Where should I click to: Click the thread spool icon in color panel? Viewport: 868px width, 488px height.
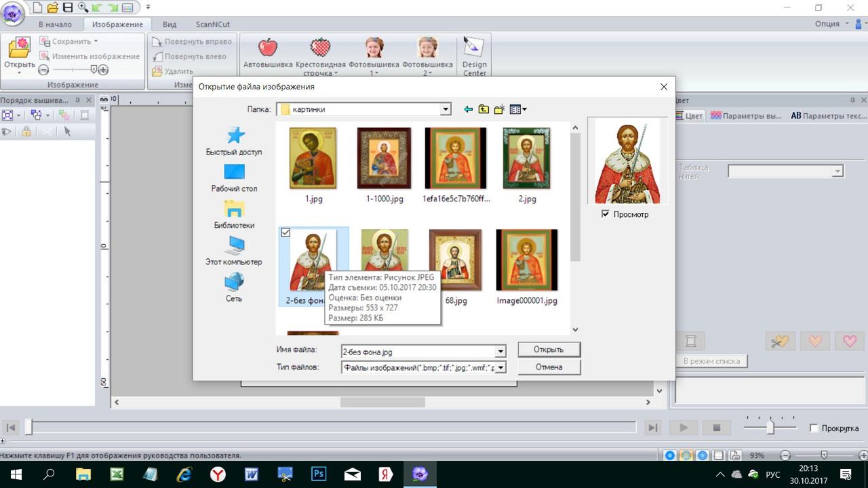point(691,341)
